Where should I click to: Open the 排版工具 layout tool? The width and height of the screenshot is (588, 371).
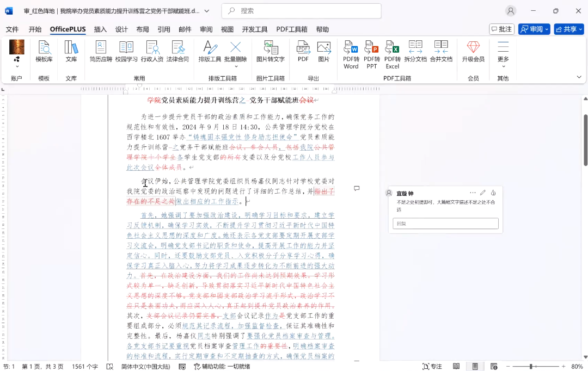(x=210, y=51)
